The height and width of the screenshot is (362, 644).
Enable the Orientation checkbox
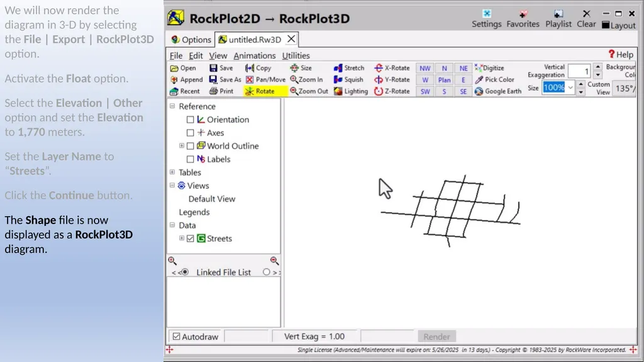click(x=190, y=120)
